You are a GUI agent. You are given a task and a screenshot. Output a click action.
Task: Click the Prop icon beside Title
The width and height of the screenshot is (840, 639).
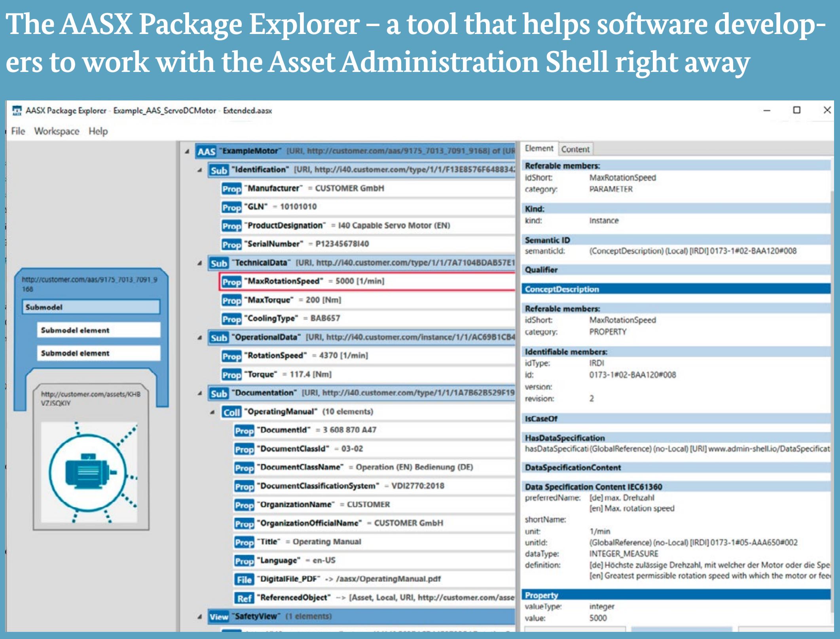coord(244,542)
